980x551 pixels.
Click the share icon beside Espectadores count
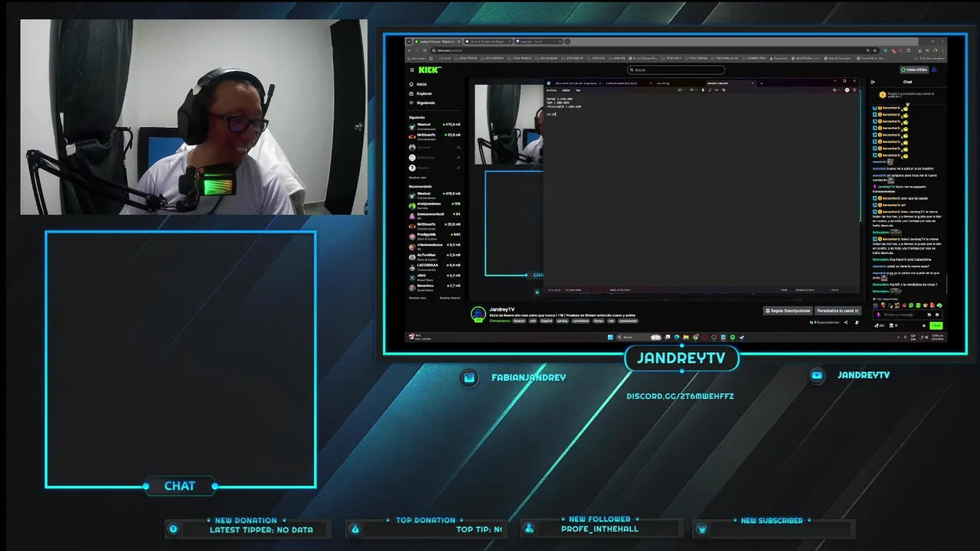[846, 322]
